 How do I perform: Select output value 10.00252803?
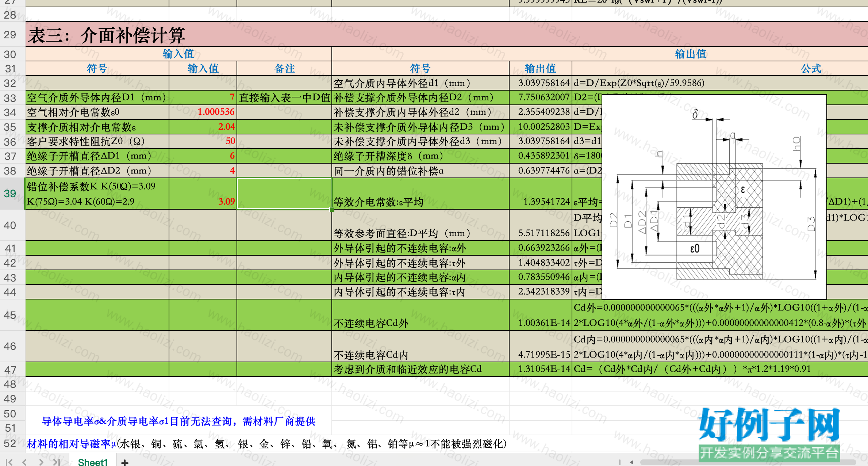click(x=541, y=127)
